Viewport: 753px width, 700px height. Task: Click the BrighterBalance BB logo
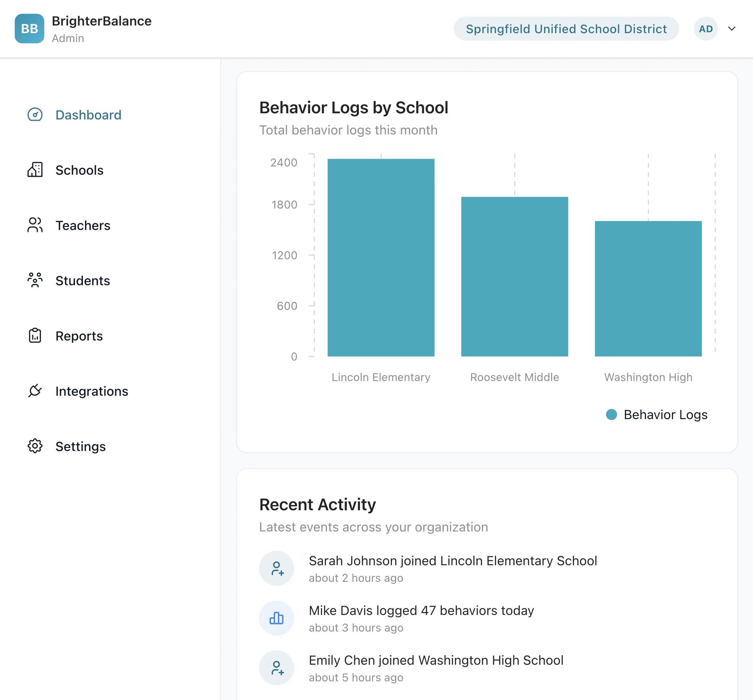[29, 29]
